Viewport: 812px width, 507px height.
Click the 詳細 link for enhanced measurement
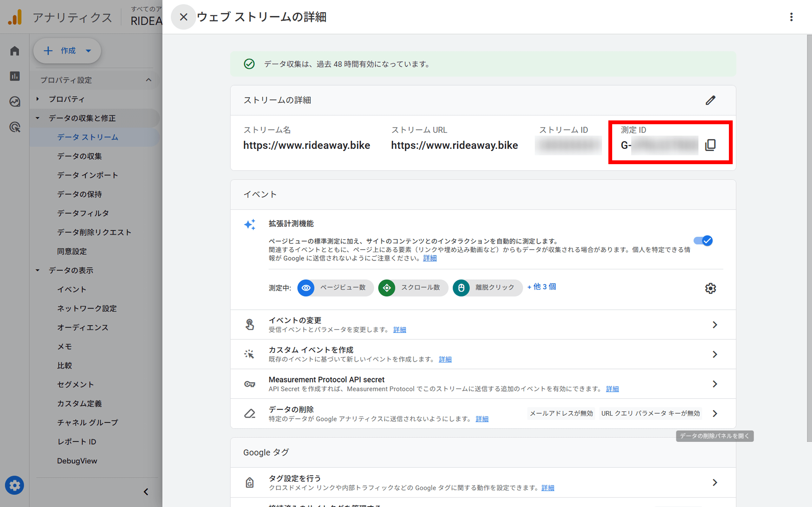coord(430,258)
